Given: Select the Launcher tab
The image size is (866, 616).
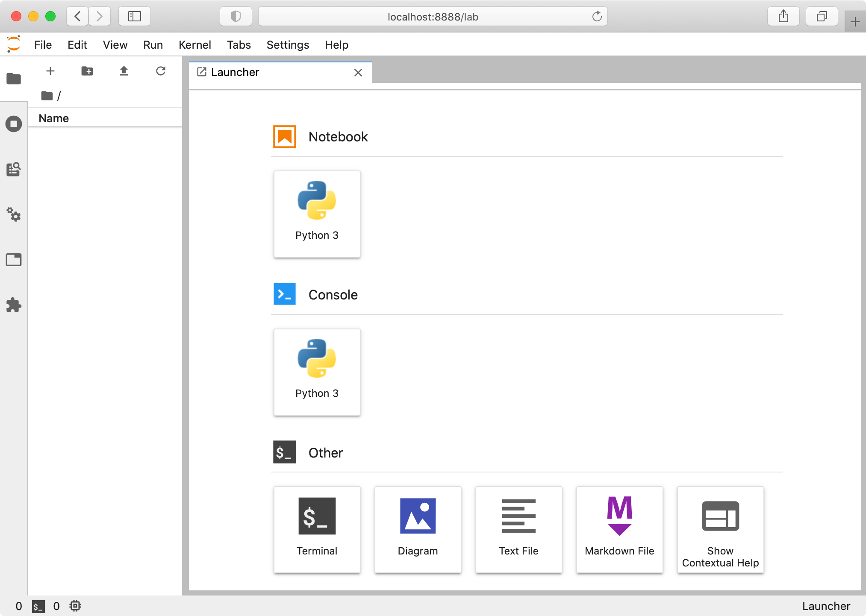Looking at the screenshot, I should (235, 72).
